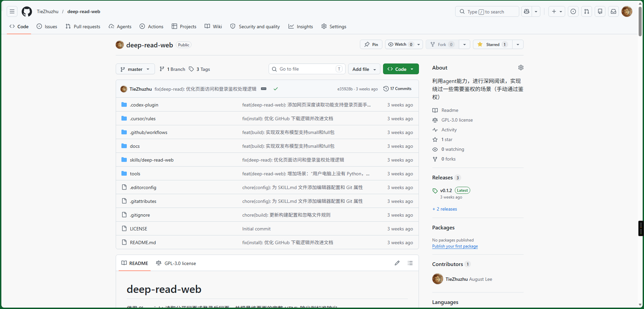The width and height of the screenshot is (644, 309).
Task: Go to GitHub homepage via Octocat logo
Action: (x=27, y=11)
